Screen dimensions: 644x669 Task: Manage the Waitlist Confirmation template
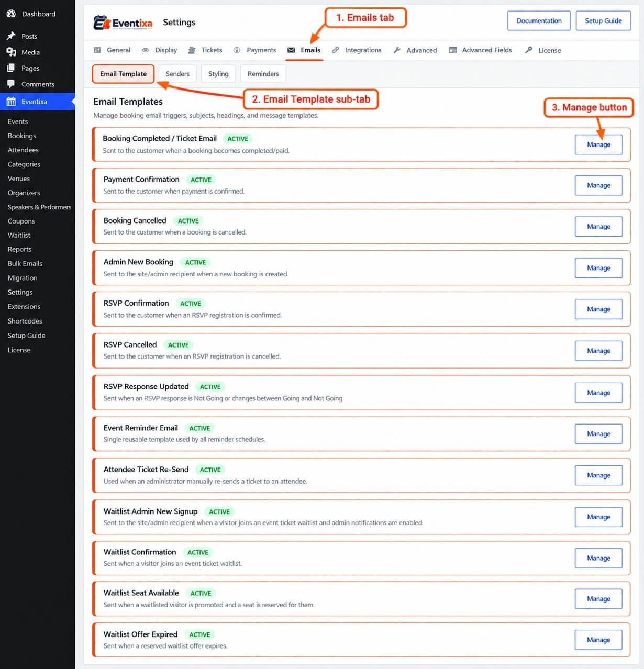(x=598, y=558)
